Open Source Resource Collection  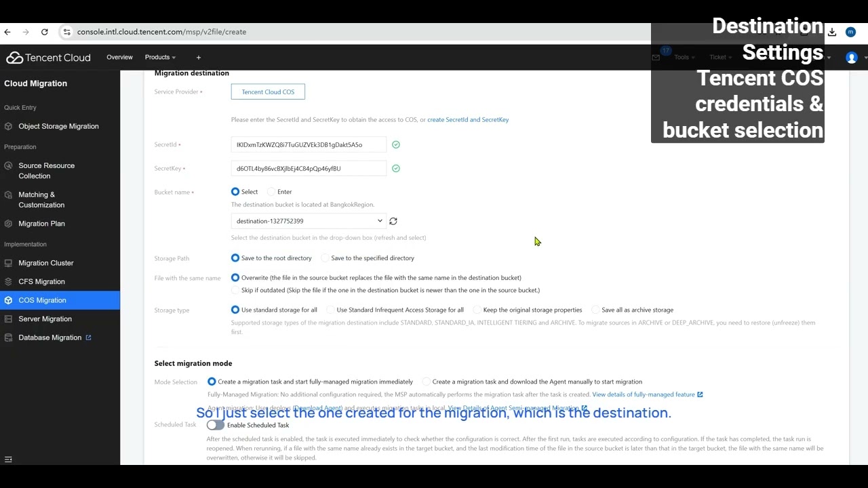pyautogui.click(x=46, y=171)
